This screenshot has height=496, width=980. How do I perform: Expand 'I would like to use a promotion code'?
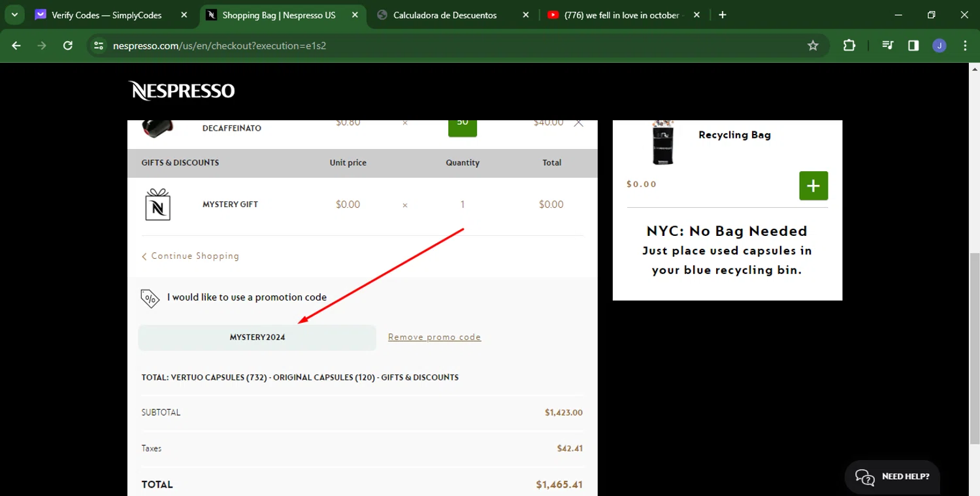(247, 297)
